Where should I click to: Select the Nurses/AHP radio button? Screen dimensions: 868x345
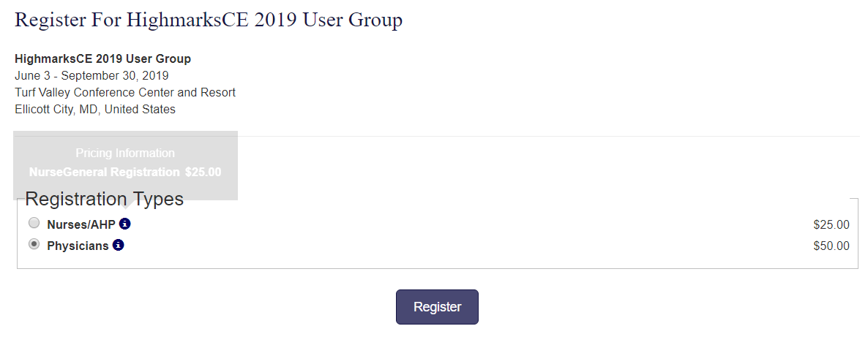[34, 224]
